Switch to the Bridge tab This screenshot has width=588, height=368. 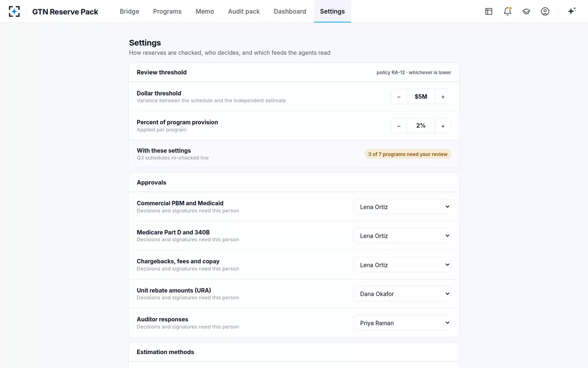[x=129, y=11]
